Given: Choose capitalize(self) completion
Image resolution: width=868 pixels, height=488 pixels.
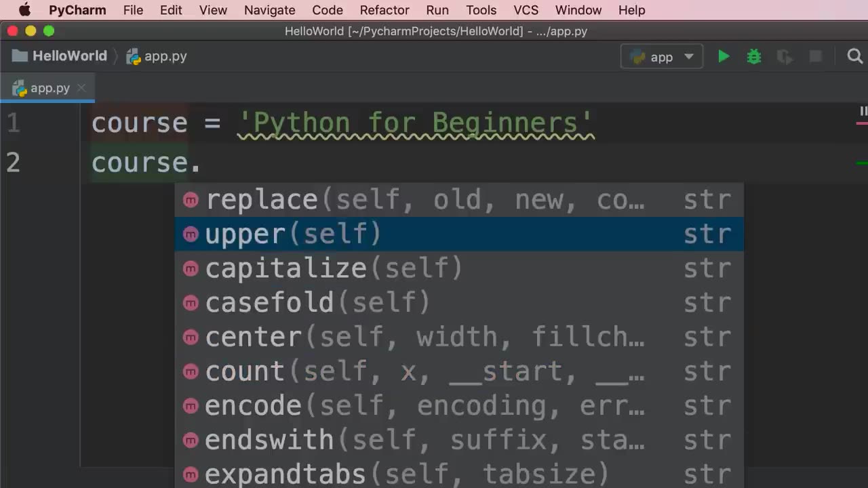Looking at the screenshot, I should pyautogui.click(x=459, y=269).
